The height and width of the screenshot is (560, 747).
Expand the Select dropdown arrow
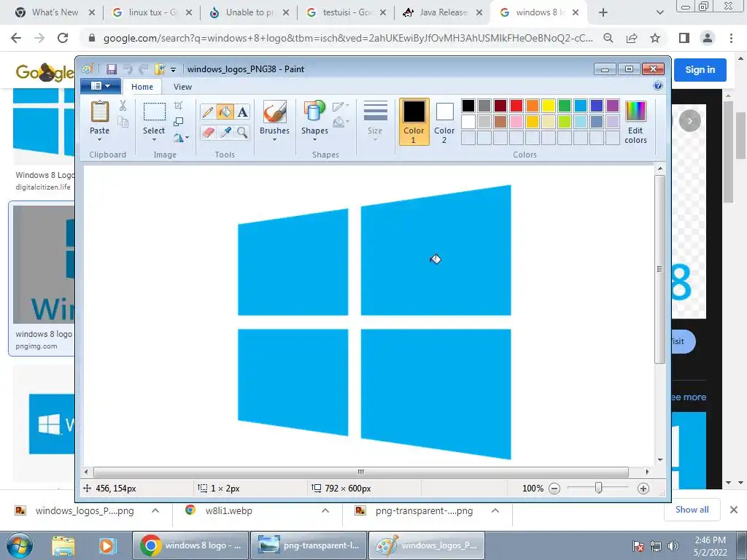155,140
